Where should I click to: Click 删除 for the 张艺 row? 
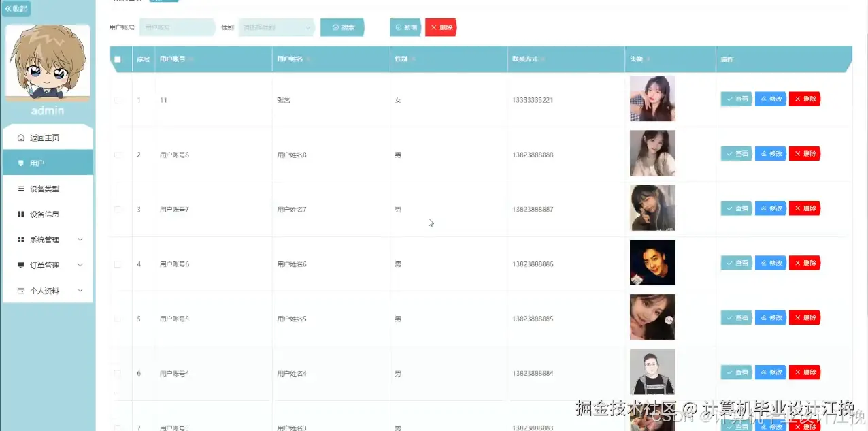click(x=805, y=99)
